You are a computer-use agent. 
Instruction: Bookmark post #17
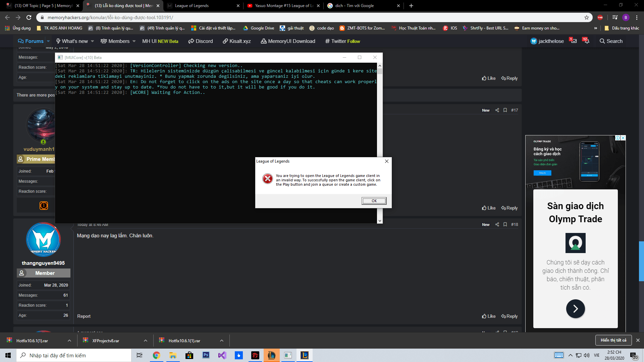505,110
